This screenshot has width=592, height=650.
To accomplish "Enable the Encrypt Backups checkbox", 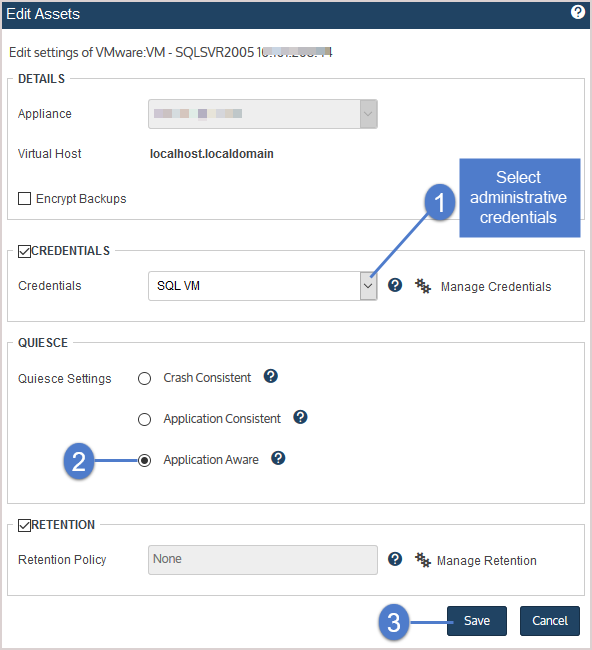I will (24, 199).
